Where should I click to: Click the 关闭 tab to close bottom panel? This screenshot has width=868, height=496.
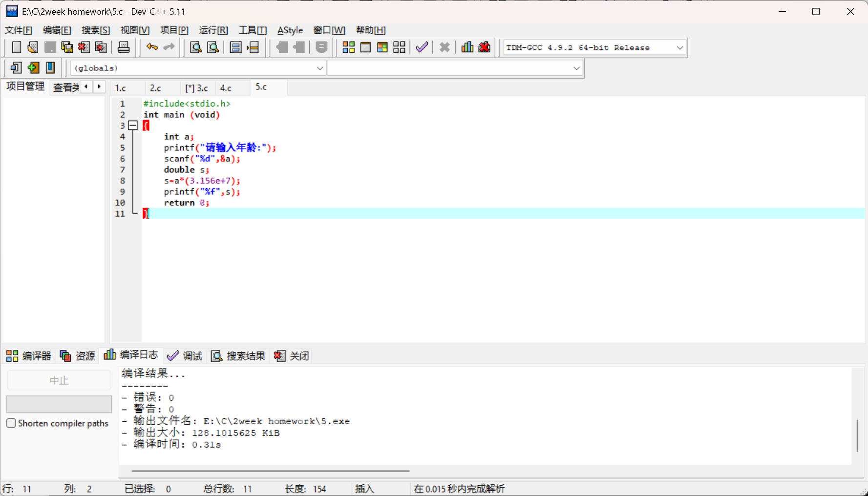(292, 356)
